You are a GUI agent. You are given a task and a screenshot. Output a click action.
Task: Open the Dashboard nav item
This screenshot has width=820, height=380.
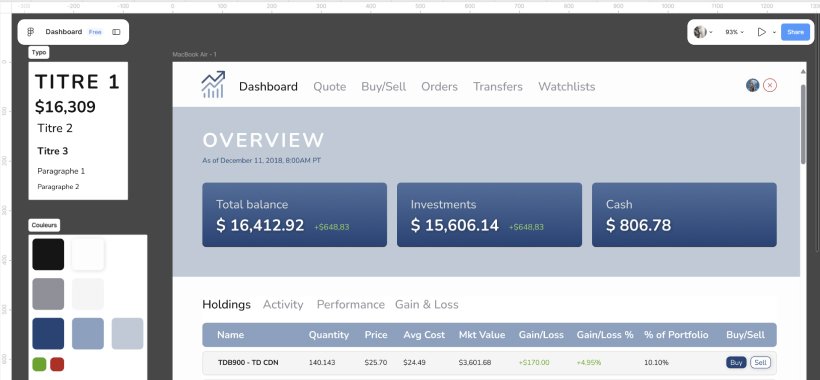pyautogui.click(x=268, y=87)
